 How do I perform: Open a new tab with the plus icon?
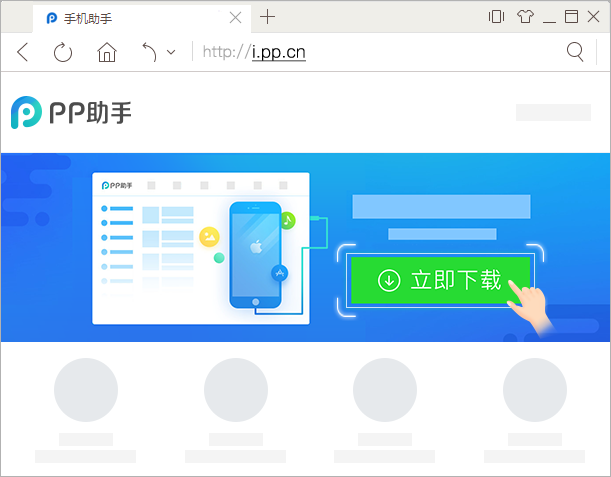tap(267, 17)
